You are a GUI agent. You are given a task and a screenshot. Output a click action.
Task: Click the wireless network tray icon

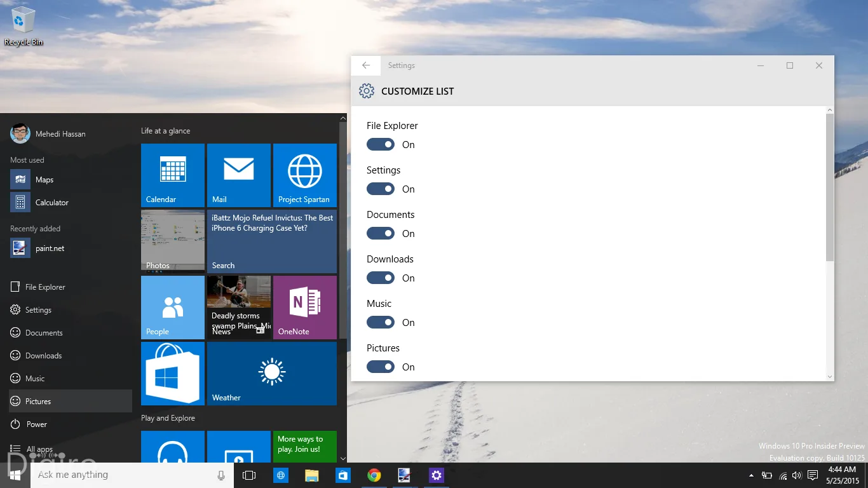pos(783,475)
